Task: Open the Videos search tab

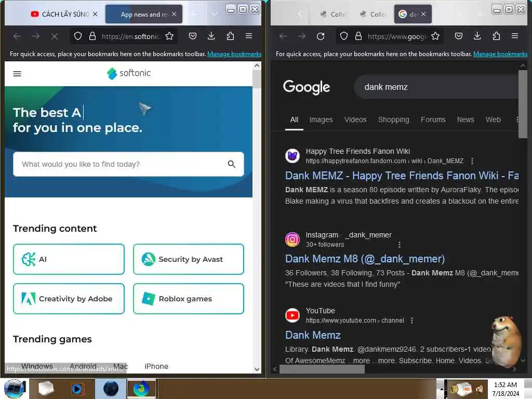Action: pyautogui.click(x=355, y=119)
